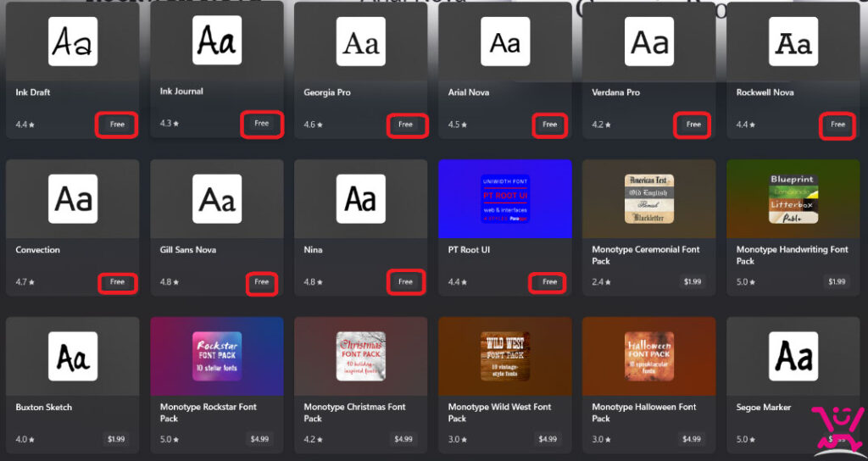Open the Gill Sans Nova font icon
The image size is (868, 461).
(217, 199)
